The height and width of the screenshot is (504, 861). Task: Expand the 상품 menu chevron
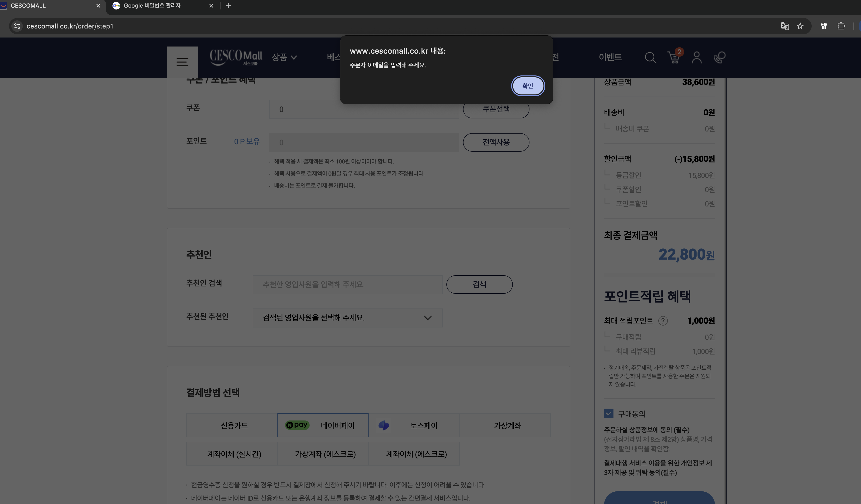pyautogui.click(x=294, y=57)
